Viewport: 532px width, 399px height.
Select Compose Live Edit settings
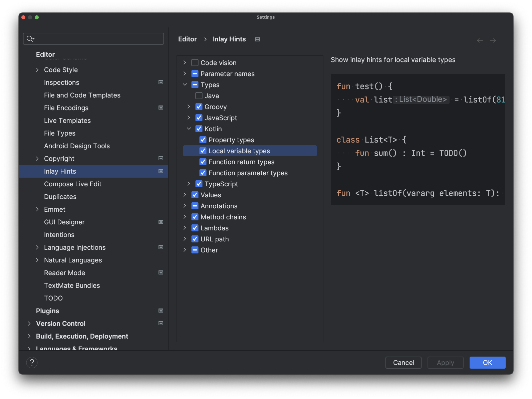click(x=73, y=184)
